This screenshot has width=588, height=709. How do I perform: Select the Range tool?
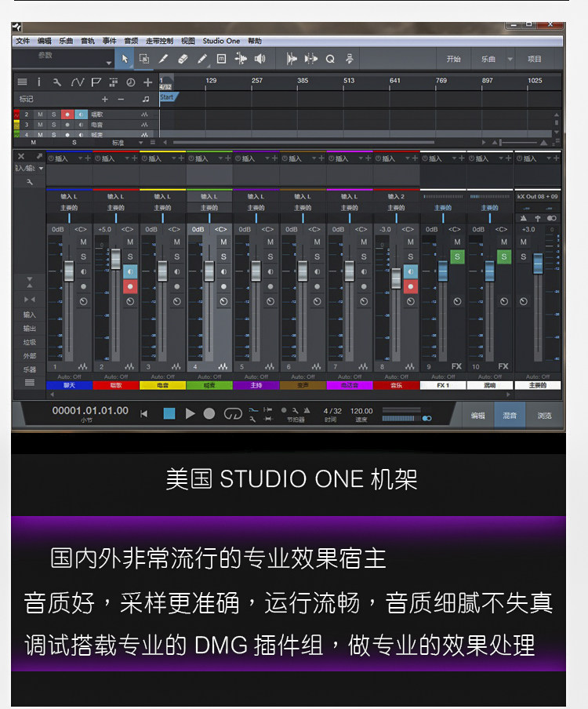pos(143,59)
